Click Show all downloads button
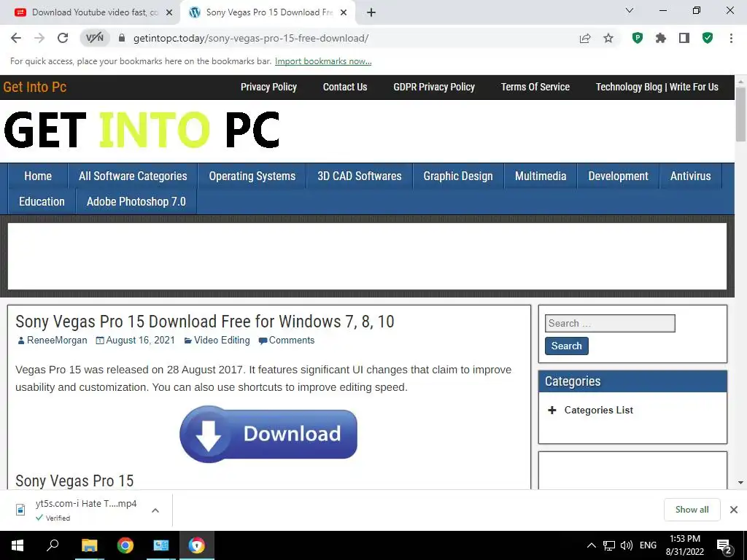Image resolution: width=747 pixels, height=560 pixels. [692, 510]
